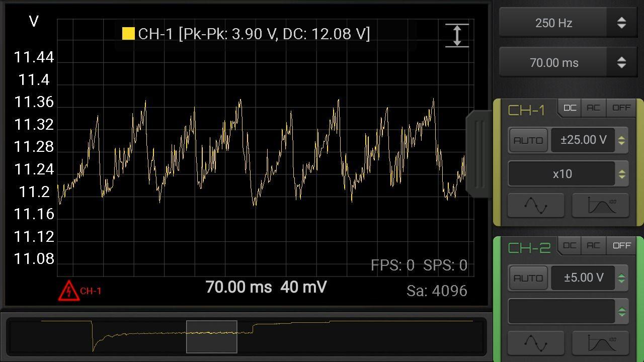Click the vertical auto-fit arrows icon
644x362 pixels.
pyautogui.click(x=457, y=35)
